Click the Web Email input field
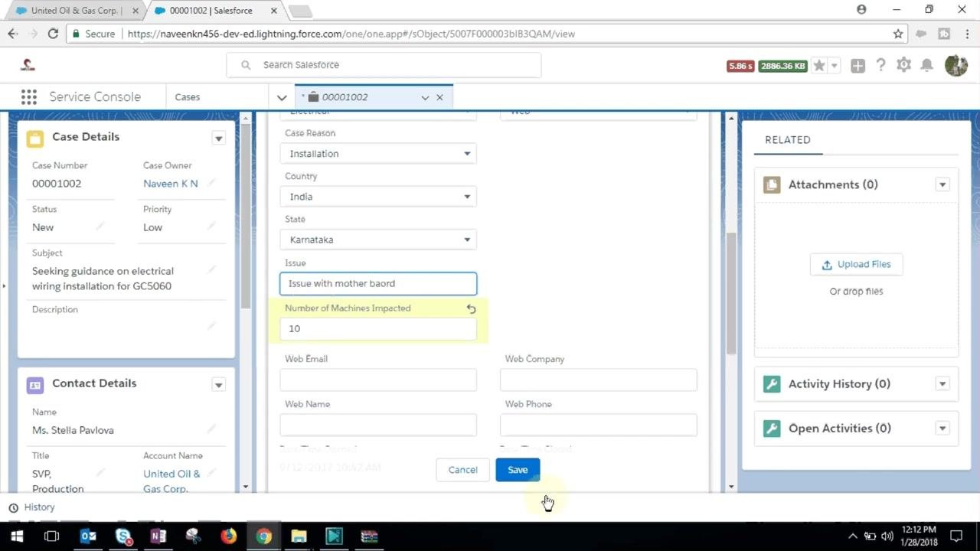Image resolution: width=980 pixels, height=551 pixels. coord(378,380)
